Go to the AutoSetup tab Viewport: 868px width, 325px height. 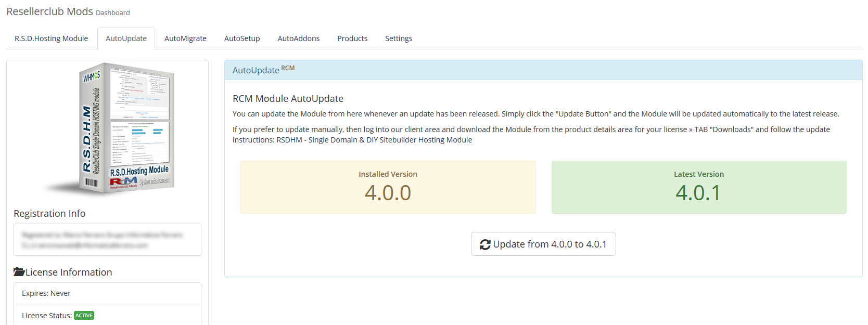pos(242,38)
